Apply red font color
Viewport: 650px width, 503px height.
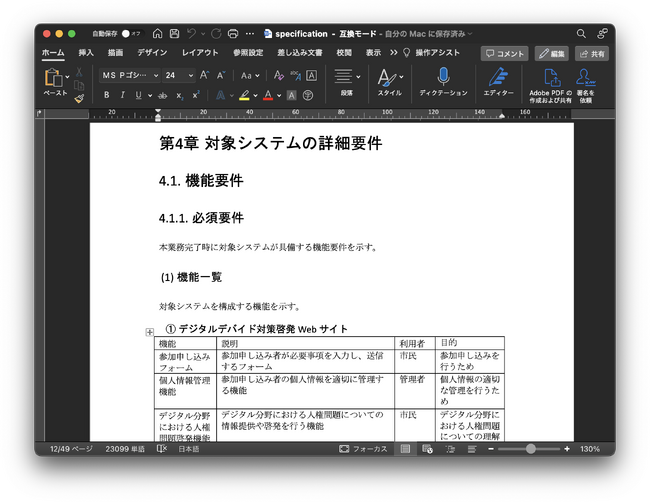coord(268,95)
